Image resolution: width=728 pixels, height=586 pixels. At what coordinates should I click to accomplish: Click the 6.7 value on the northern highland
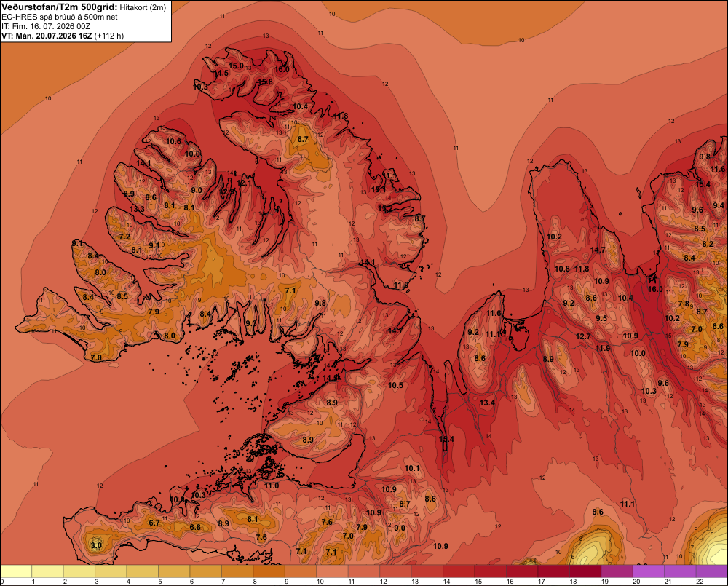tap(303, 139)
